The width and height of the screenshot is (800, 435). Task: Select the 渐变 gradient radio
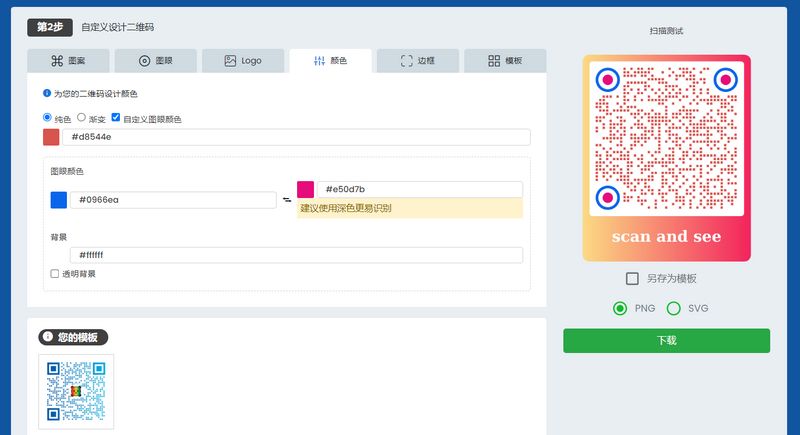(x=81, y=117)
